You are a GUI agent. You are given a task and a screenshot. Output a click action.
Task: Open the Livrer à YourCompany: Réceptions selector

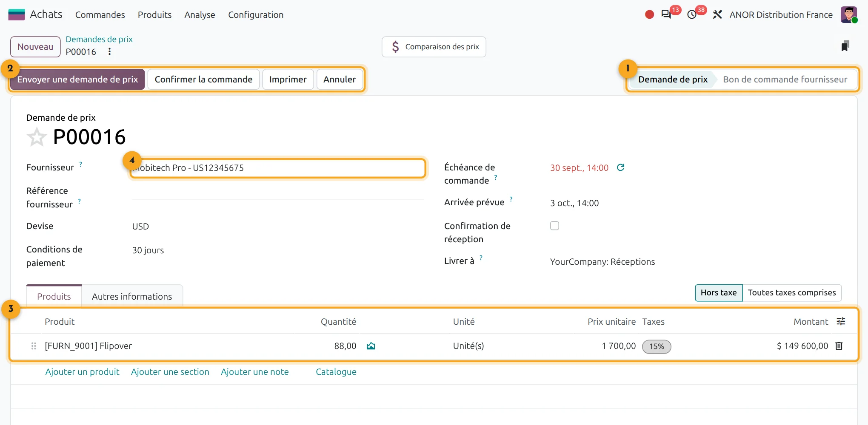pos(695,262)
